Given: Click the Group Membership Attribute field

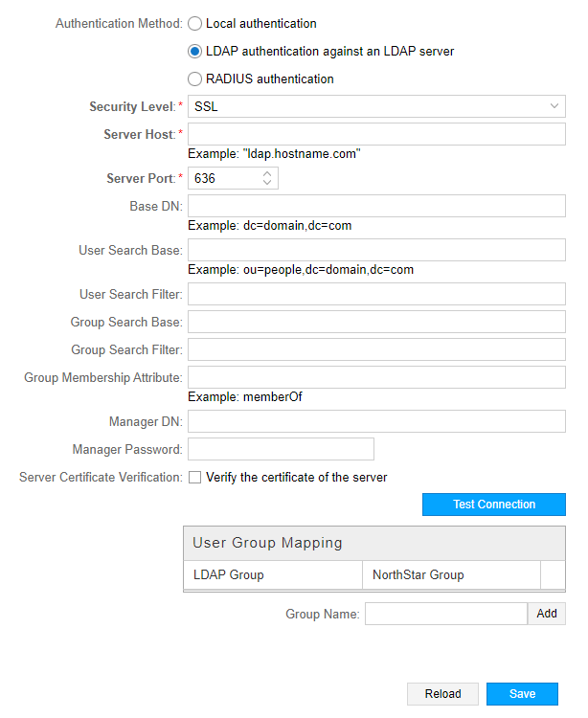Looking at the screenshot, I should click(x=376, y=377).
